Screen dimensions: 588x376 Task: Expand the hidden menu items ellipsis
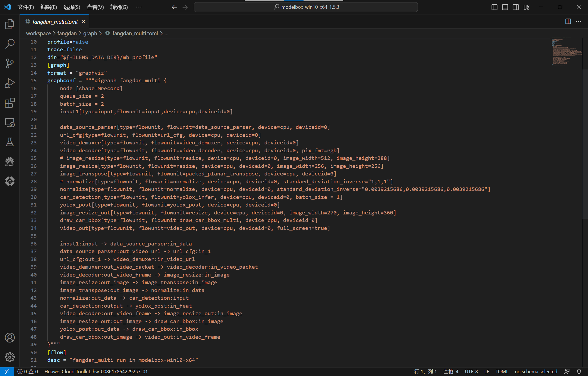tap(139, 7)
